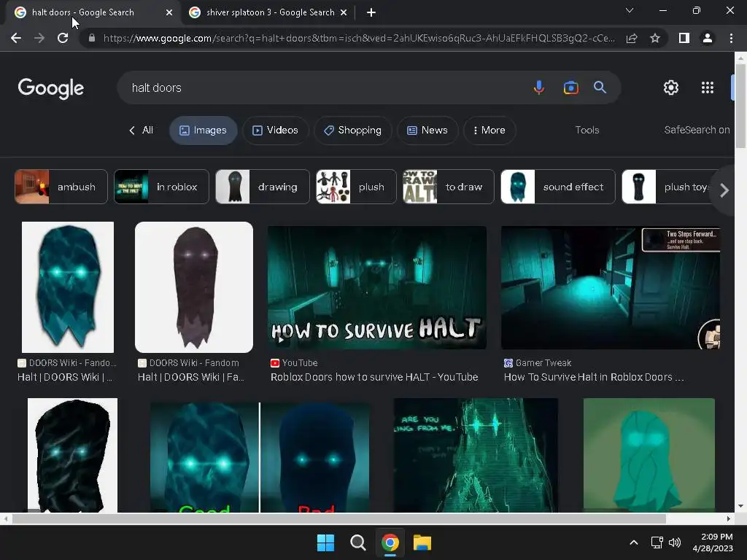Screen dimensions: 747x560
Task: Open Gamer Tweak 'Two Steps Forward' image
Action: (x=611, y=287)
